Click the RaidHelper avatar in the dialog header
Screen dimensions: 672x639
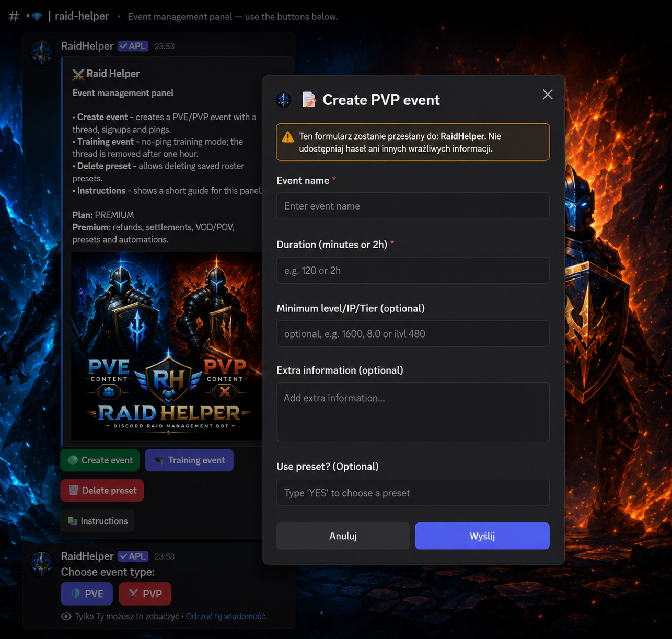point(284,100)
